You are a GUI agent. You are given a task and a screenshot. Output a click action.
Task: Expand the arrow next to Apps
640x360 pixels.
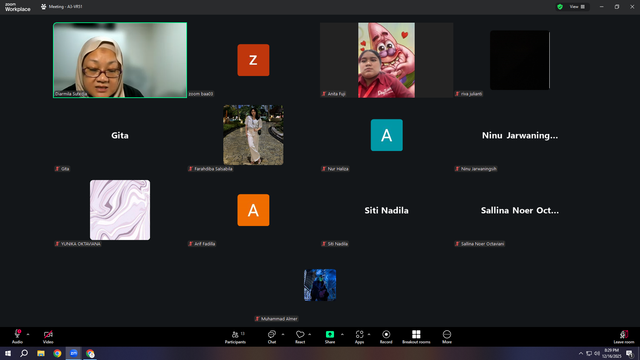click(369, 334)
